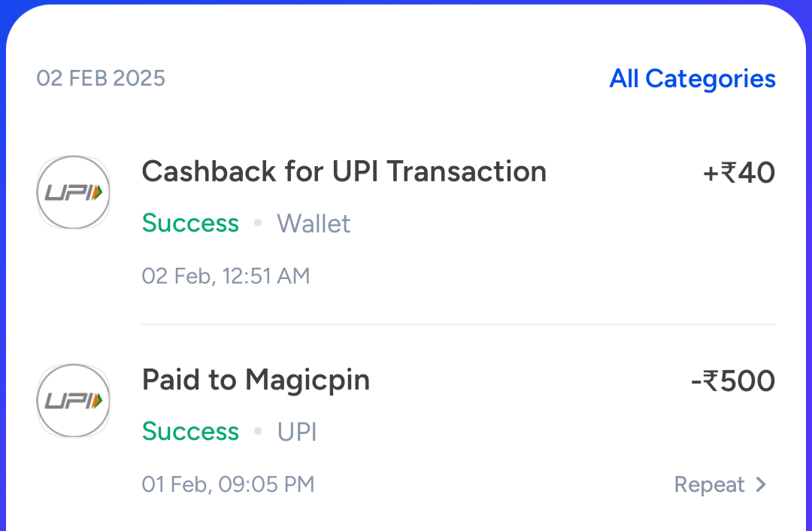The image size is (812, 531).
Task: Select the +₹40 cashback amount
Action: click(x=738, y=173)
